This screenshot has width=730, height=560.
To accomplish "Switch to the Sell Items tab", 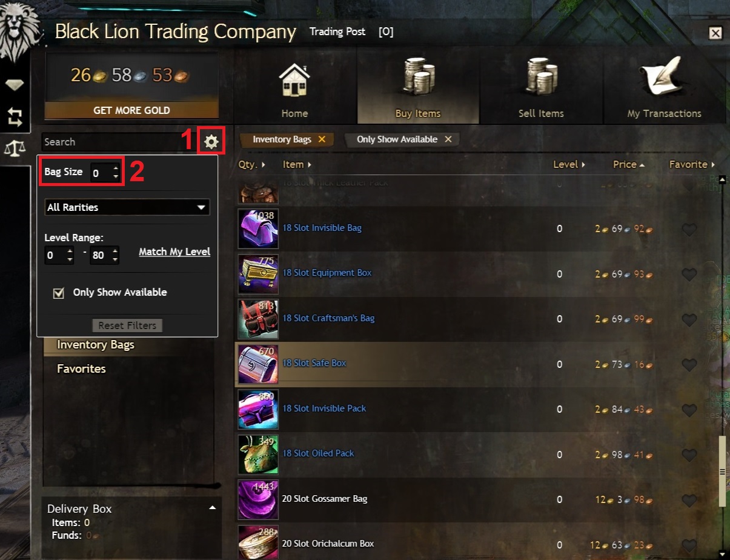I will point(541,86).
